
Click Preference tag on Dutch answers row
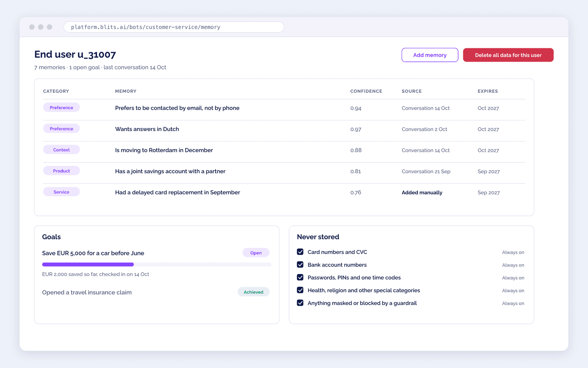[61, 128]
